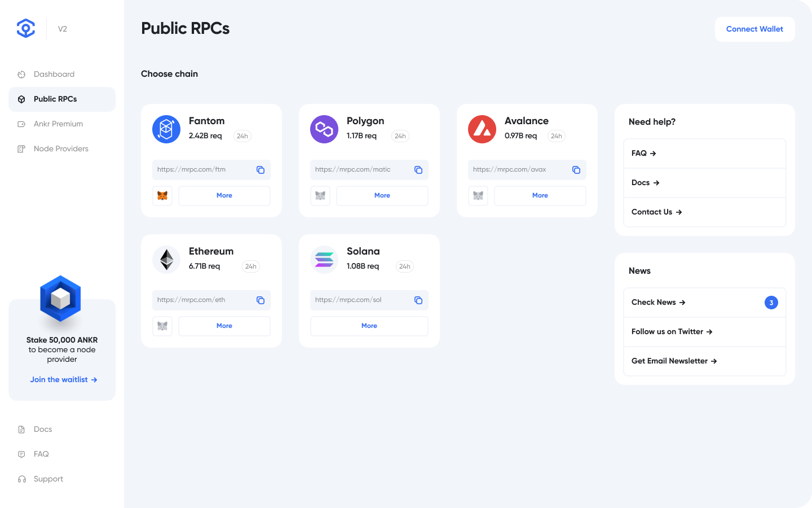812x508 pixels.
Task: Click More on the Fantom card
Action: 224,196
